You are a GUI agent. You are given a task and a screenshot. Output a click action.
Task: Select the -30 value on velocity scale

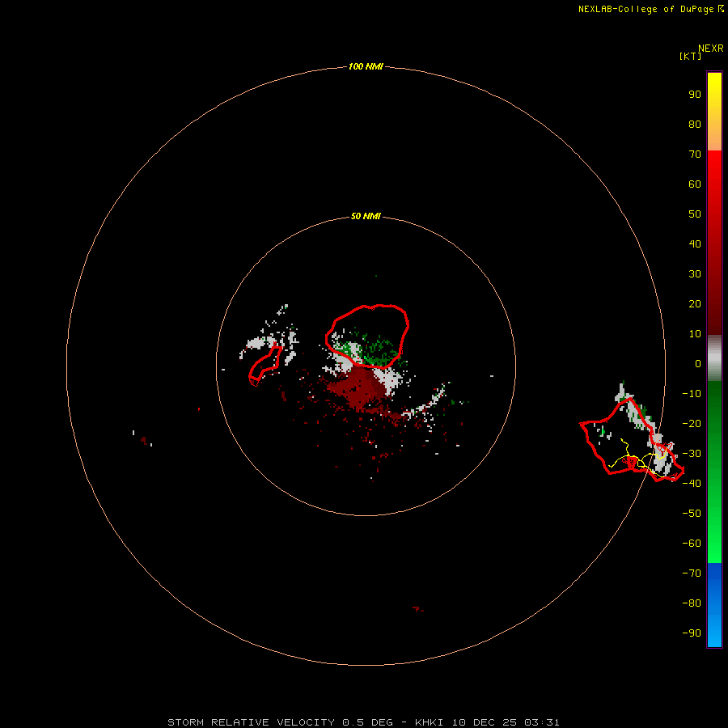point(692,454)
